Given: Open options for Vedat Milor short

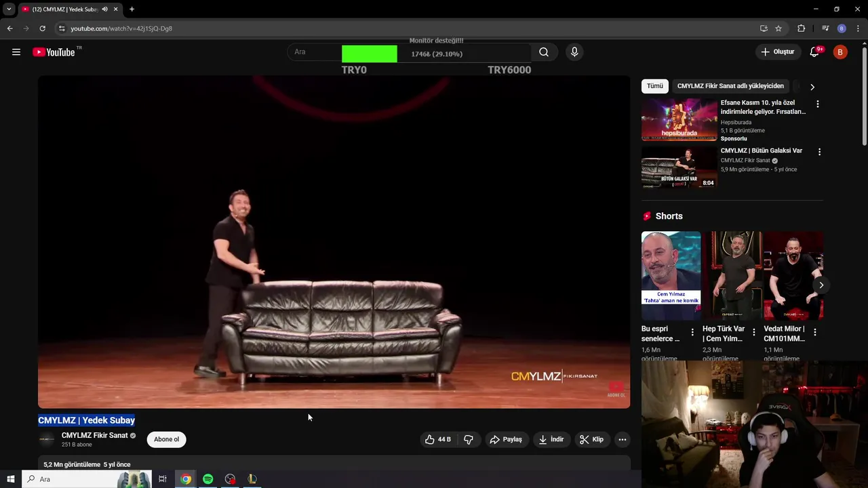Looking at the screenshot, I should pos(815,332).
